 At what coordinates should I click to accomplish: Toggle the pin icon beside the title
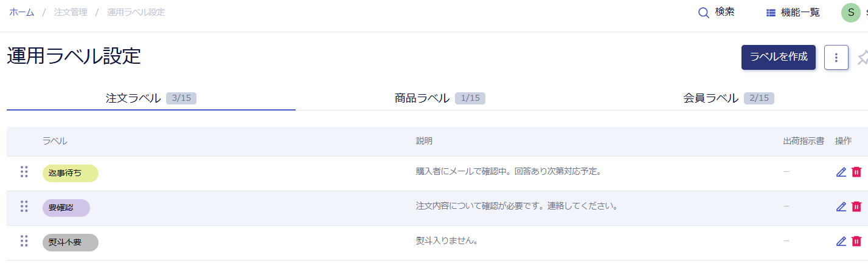tap(863, 58)
